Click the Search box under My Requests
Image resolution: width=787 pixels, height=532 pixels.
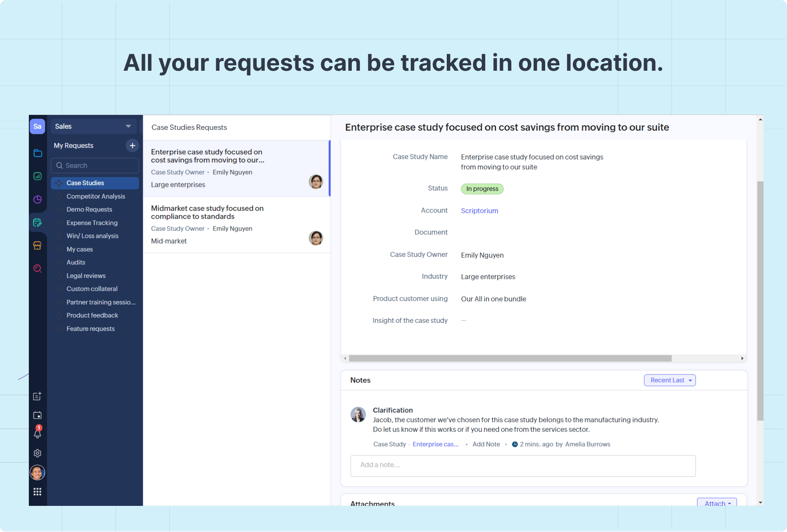pos(95,166)
